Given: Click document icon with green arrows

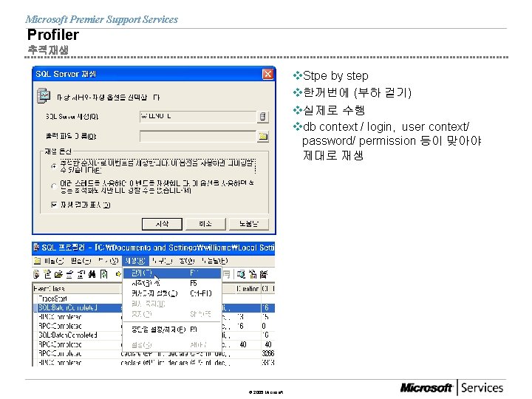Looking at the screenshot, I should [x=104, y=274].
